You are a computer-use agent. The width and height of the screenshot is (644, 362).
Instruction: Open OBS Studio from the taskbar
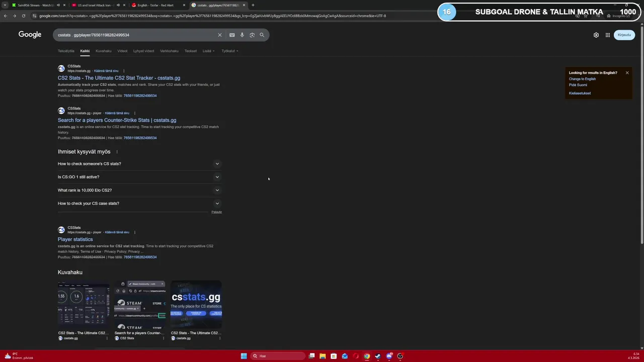pos(400,356)
